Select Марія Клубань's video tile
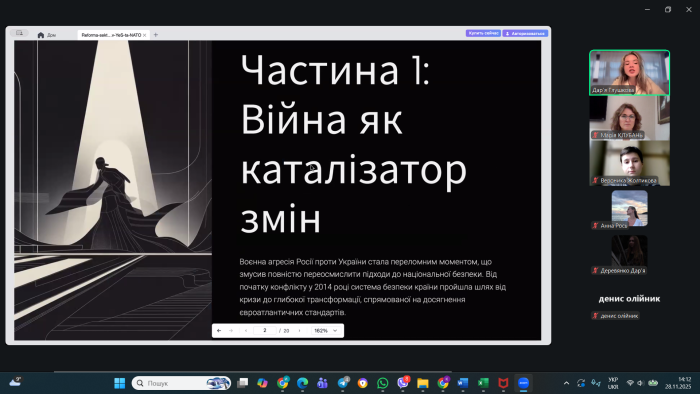This screenshot has width=700, height=394. click(629, 118)
